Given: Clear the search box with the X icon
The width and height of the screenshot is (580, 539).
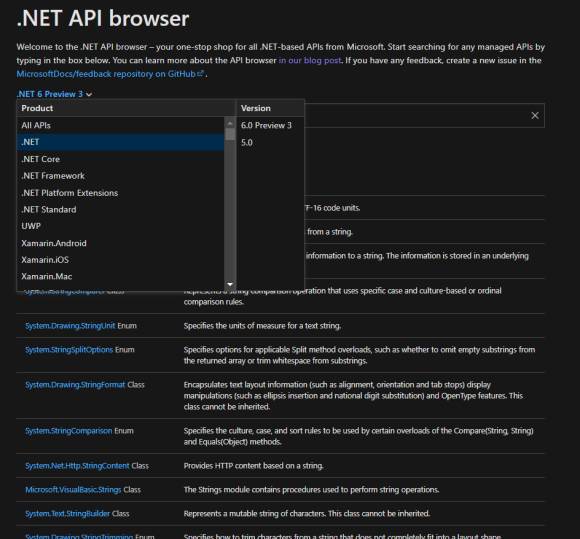Looking at the screenshot, I should [x=535, y=115].
